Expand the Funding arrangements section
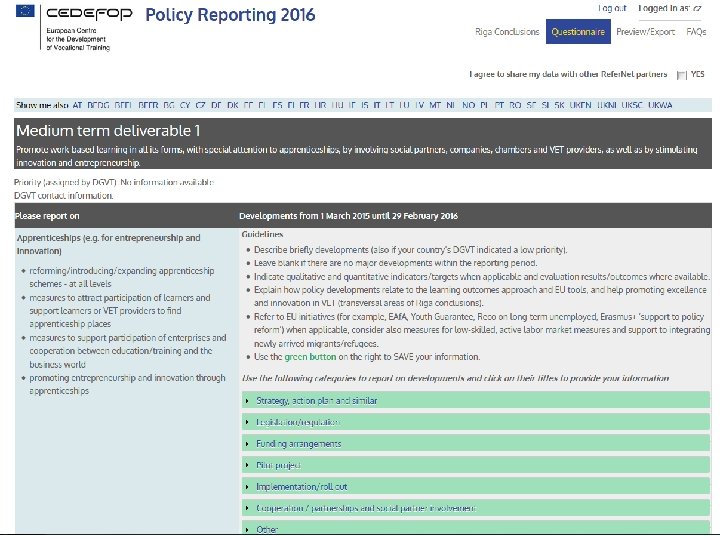Image resolution: width=720 pixels, height=540 pixels. coord(476,444)
